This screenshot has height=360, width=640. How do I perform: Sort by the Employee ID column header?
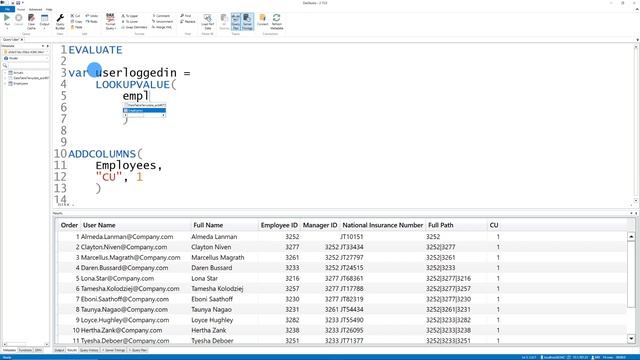(279, 225)
